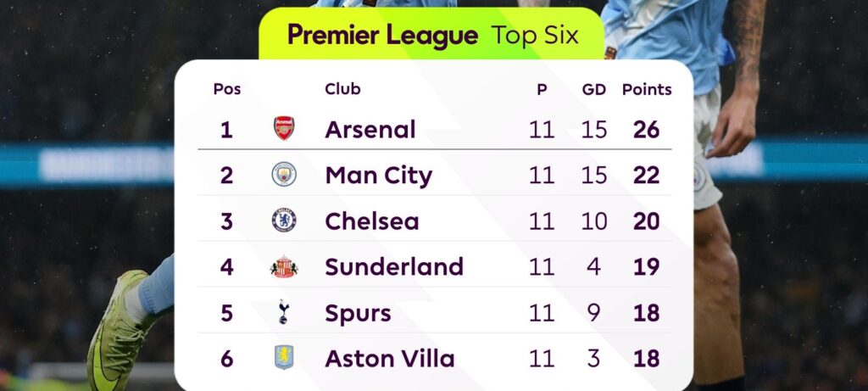Open the Arsenal club name
Image resolution: width=868 pixels, height=391 pixels.
tap(370, 130)
